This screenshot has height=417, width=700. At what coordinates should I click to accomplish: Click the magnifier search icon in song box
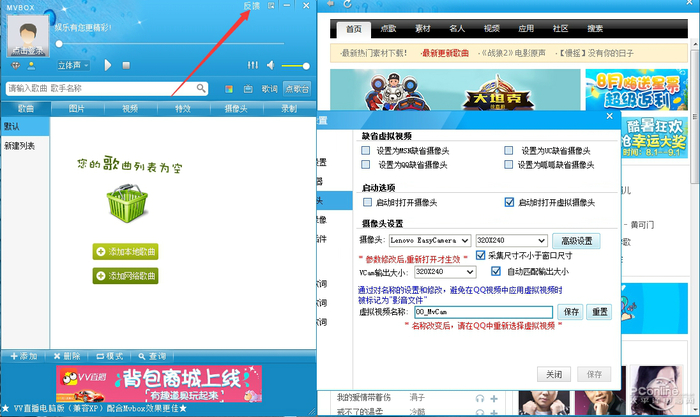tap(201, 88)
